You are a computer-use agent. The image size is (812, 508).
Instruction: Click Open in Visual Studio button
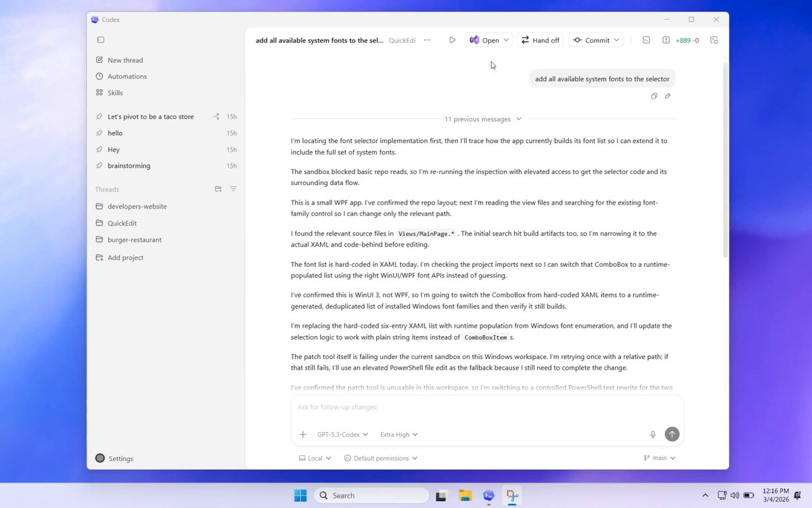pos(484,40)
